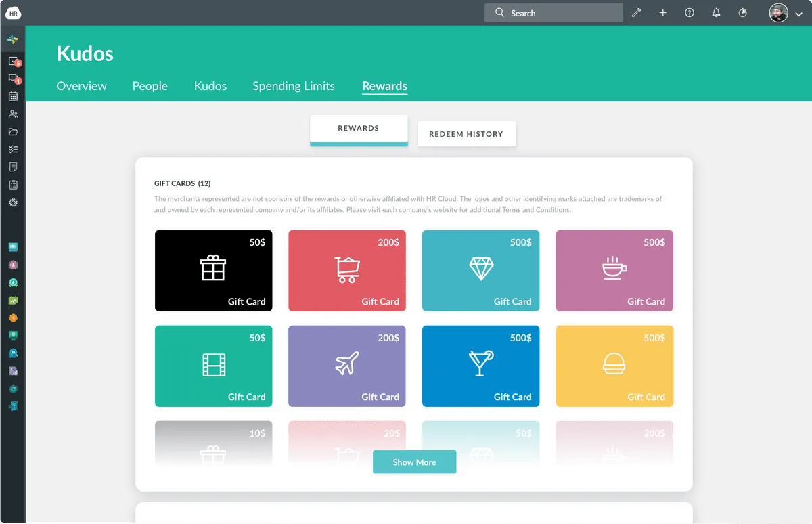Viewport: 812px width, 524px height.
Task: Open the people icon in left sidebar
Action: [13, 114]
